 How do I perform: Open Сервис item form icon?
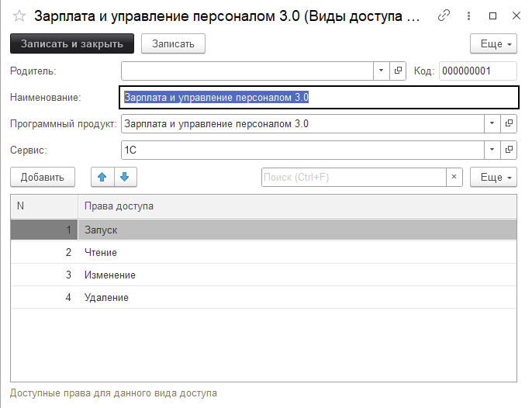[x=509, y=150]
